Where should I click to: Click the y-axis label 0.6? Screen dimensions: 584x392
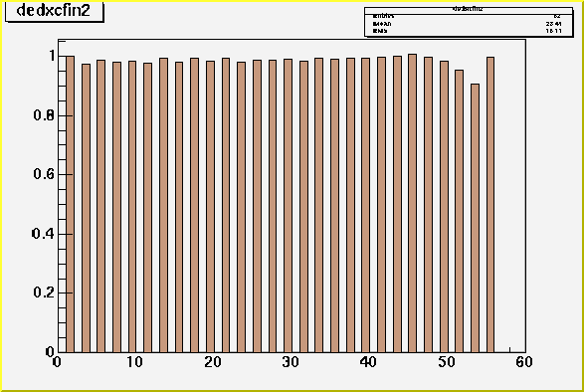(44, 174)
